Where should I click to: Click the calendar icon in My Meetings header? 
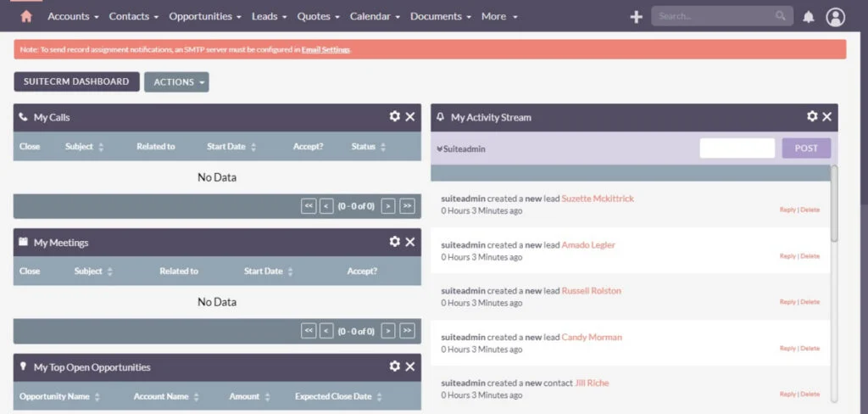point(23,242)
